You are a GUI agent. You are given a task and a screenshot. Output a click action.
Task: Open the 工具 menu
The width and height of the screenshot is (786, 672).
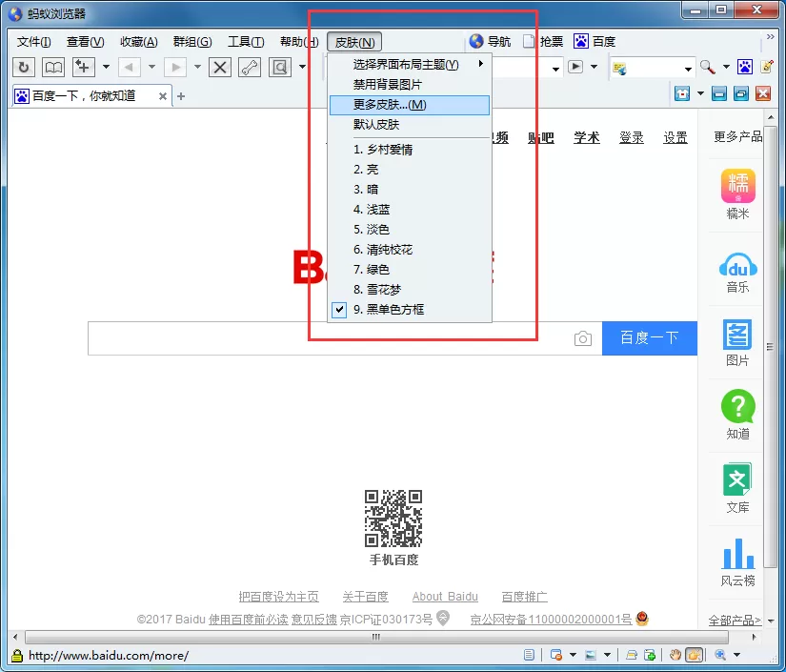pos(246,42)
